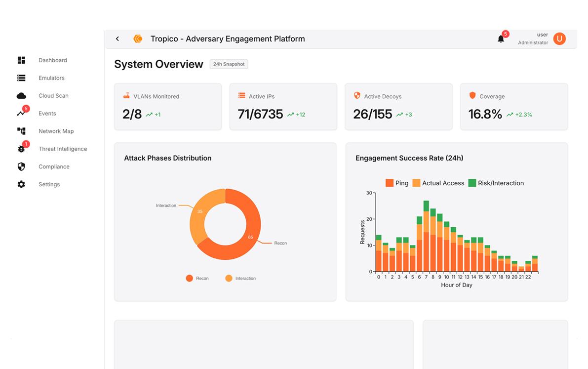The height and width of the screenshot is (369, 588).
Task: Click the Network Map icon
Action: (21, 131)
